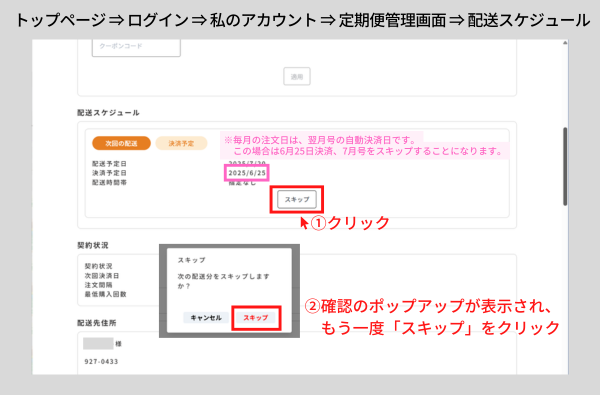This screenshot has width=600, height=395.
Task: Click the 2025/6/25 payment date value
Action: pyautogui.click(x=247, y=173)
